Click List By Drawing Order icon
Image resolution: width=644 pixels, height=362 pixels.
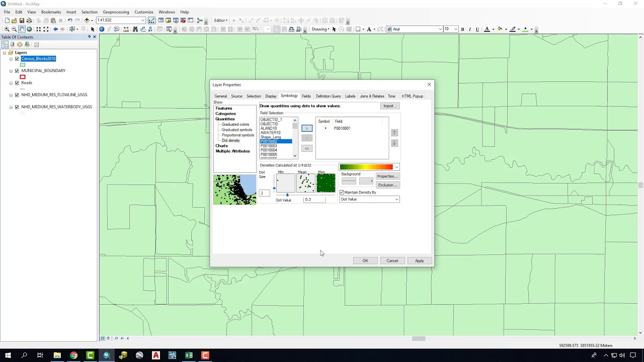point(5,44)
